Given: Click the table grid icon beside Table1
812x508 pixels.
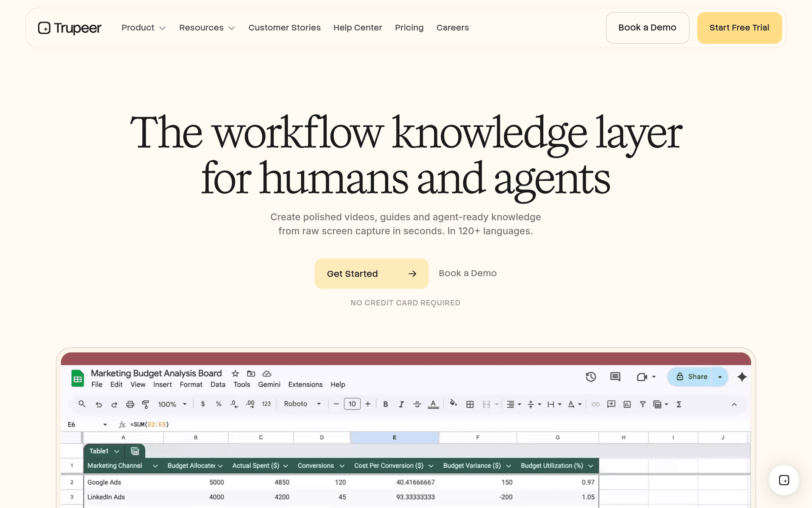Looking at the screenshot, I should (x=135, y=451).
